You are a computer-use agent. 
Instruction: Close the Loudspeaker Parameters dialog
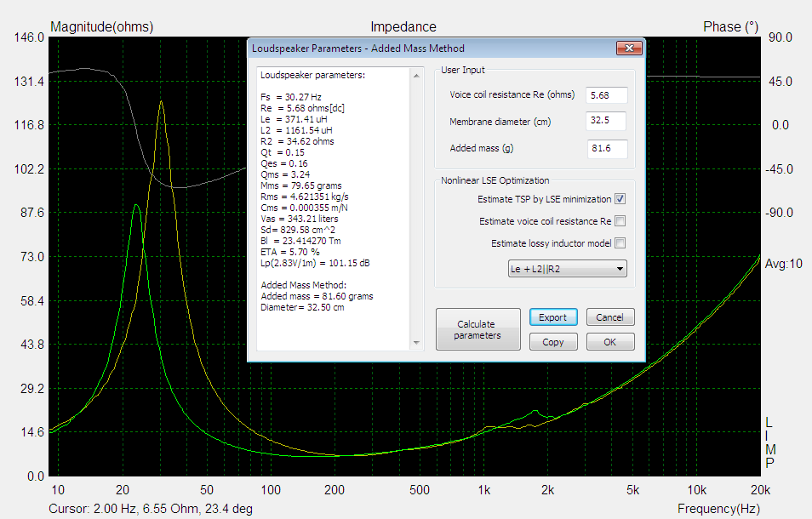tap(629, 48)
